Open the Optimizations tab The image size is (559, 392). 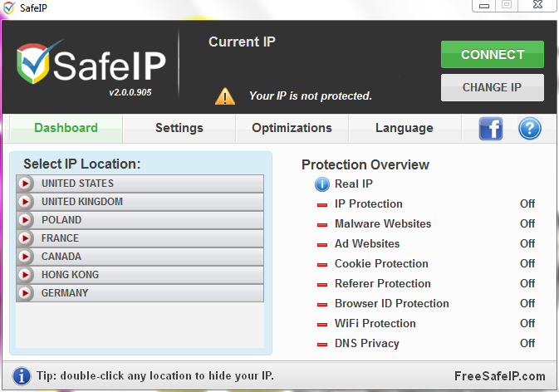tap(292, 128)
